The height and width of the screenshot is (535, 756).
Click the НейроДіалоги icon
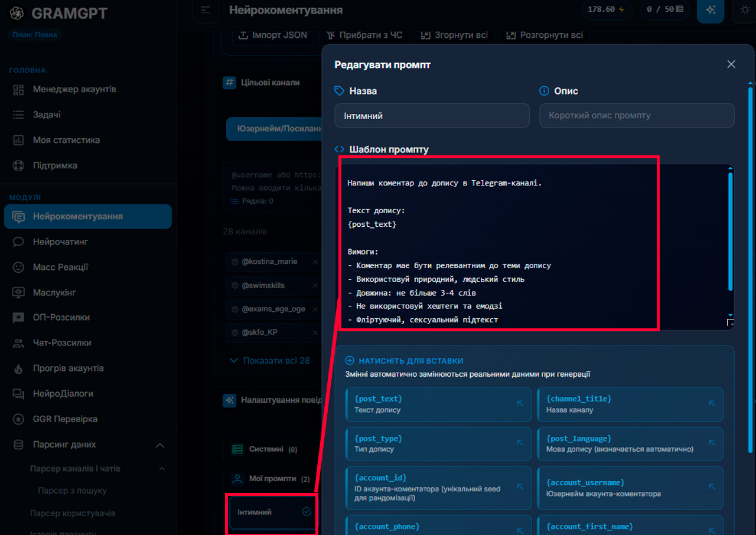tap(18, 394)
